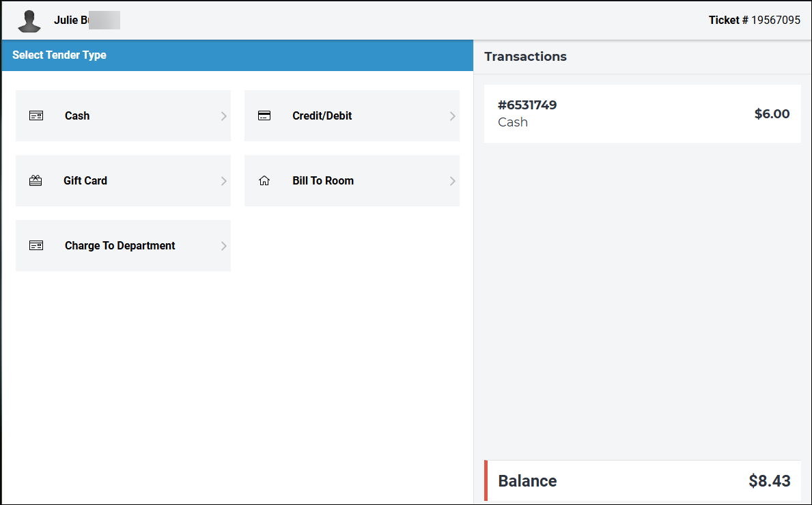Image resolution: width=812 pixels, height=505 pixels.
Task: Click the Cash label under transaction #6531749
Action: [x=513, y=122]
